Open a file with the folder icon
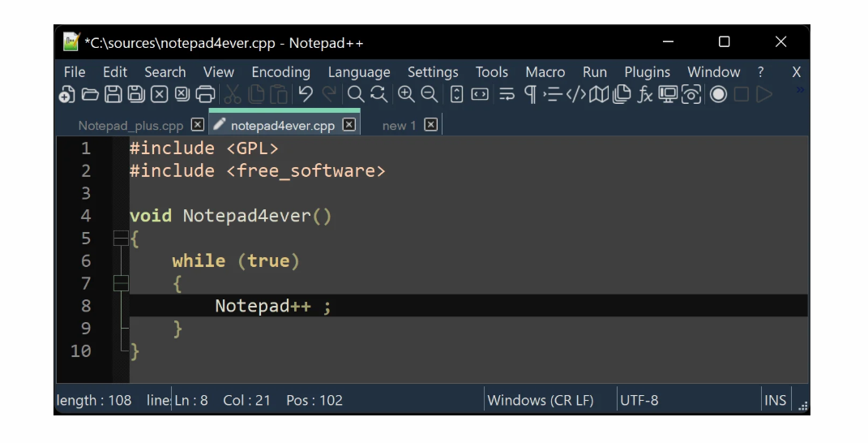Screen dimensions: 868x443 [x=90, y=94]
